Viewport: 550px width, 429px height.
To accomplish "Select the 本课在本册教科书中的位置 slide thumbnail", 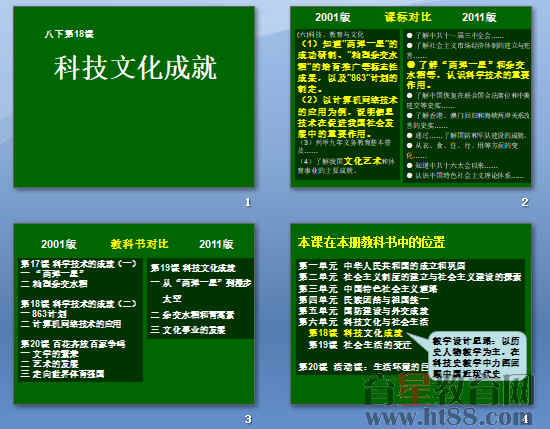I will [x=411, y=314].
